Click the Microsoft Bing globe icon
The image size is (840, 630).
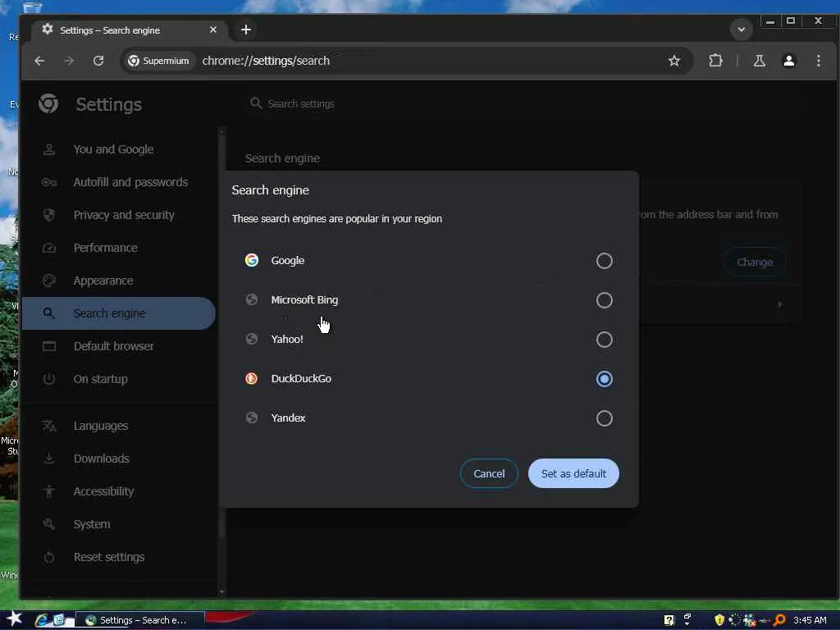click(251, 299)
